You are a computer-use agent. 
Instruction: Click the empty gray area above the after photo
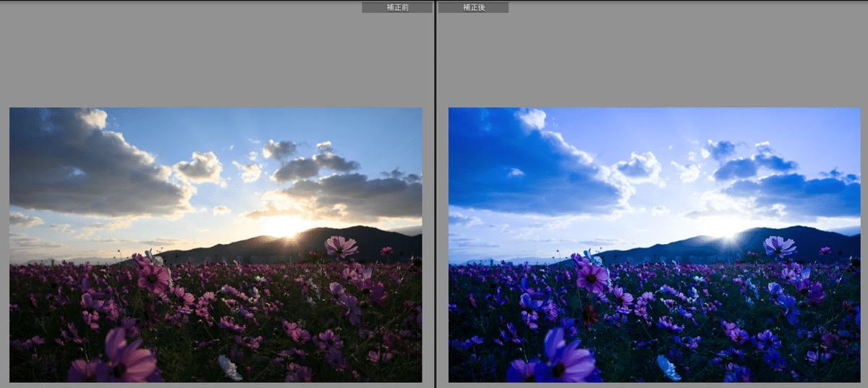(651, 58)
